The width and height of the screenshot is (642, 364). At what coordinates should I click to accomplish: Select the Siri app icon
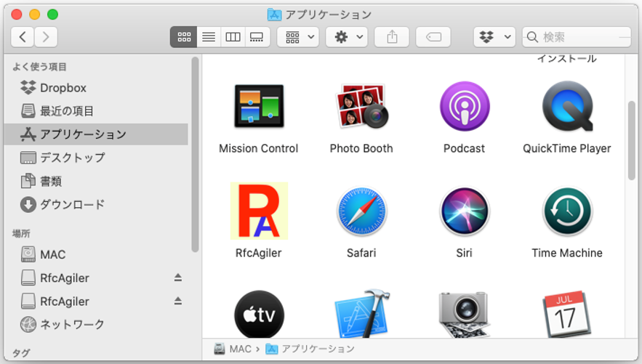click(x=465, y=211)
